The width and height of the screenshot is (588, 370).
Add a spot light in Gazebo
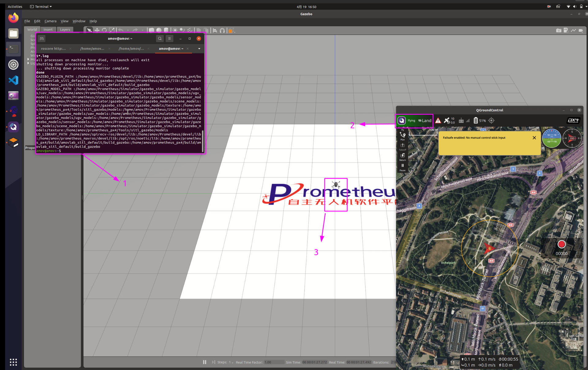(x=182, y=30)
